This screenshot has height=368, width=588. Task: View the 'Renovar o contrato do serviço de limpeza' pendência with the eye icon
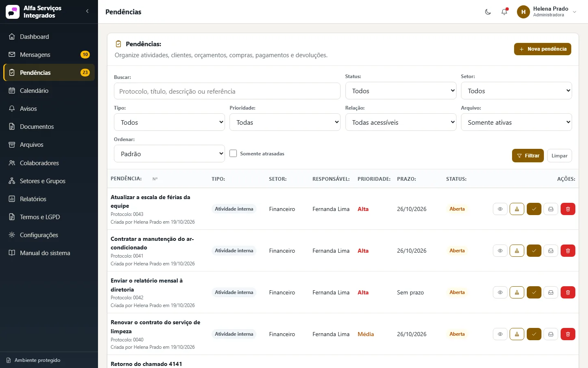click(x=500, y=334)
